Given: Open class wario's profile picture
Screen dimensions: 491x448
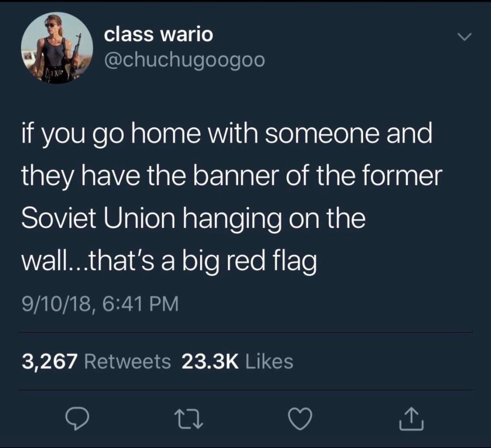Looking at the screenshot, I should (57, 48).
